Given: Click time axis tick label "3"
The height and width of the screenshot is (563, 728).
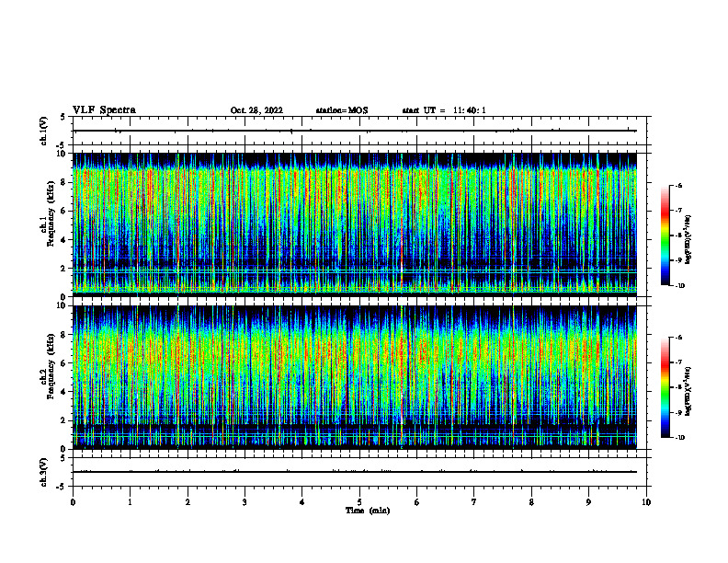Looking at the screenshot, I should [x=245, y=502].
